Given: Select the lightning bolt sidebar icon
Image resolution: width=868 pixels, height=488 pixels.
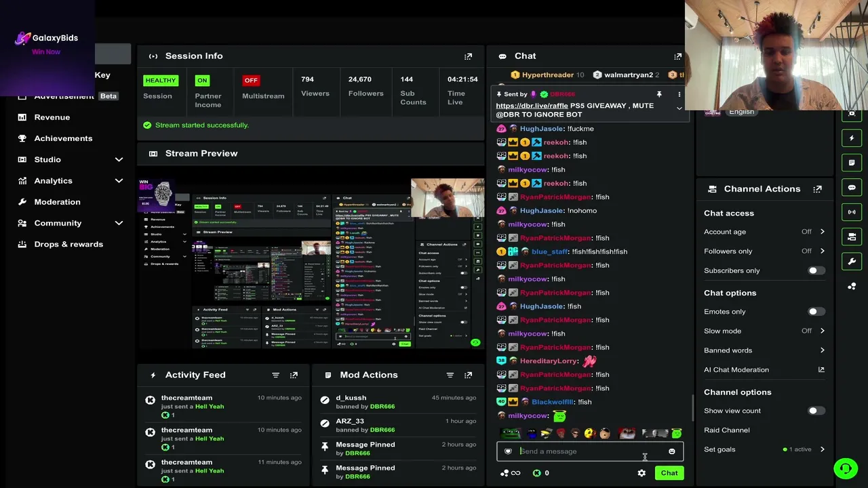Looking at the screenshot, I should click(x=852, y=138).
